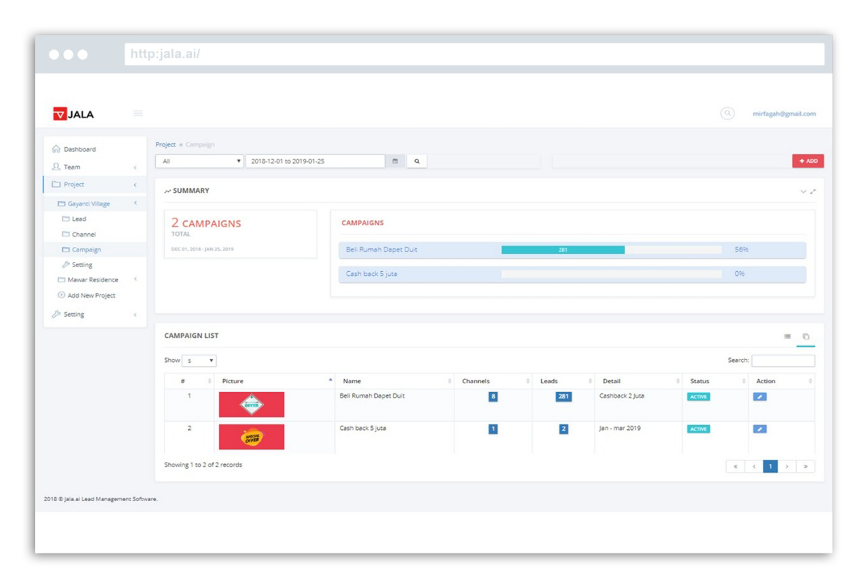868x588 pixels.
Task: Click the search icon in top header
Action: [727, 113]
